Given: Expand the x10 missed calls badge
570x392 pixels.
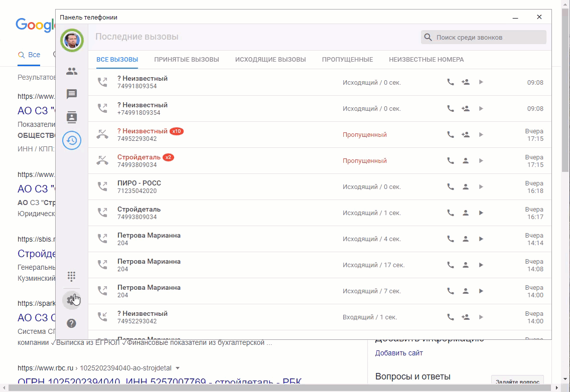Looking at the screenshot, I should (x=177, y=131).
